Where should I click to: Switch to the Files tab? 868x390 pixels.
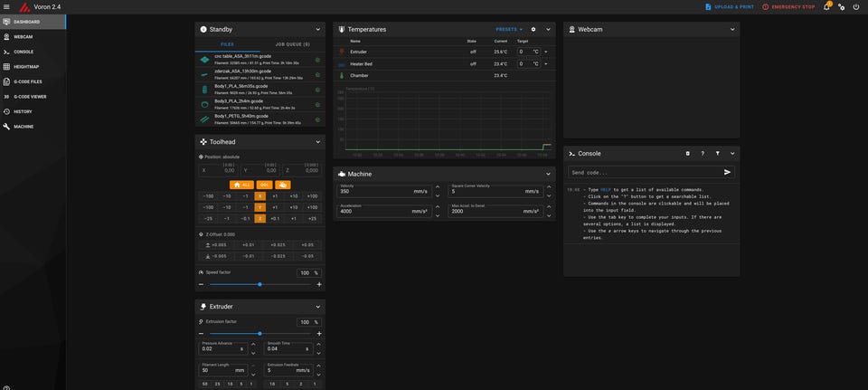(x=228, y=44)
